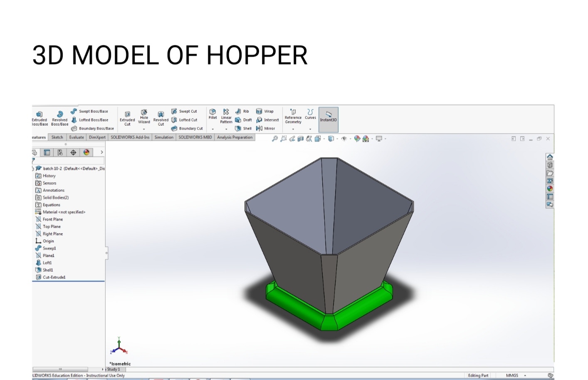Choose Boundary Boss/Base feature
The image size is (588, 380).
[x=92, y=128]
